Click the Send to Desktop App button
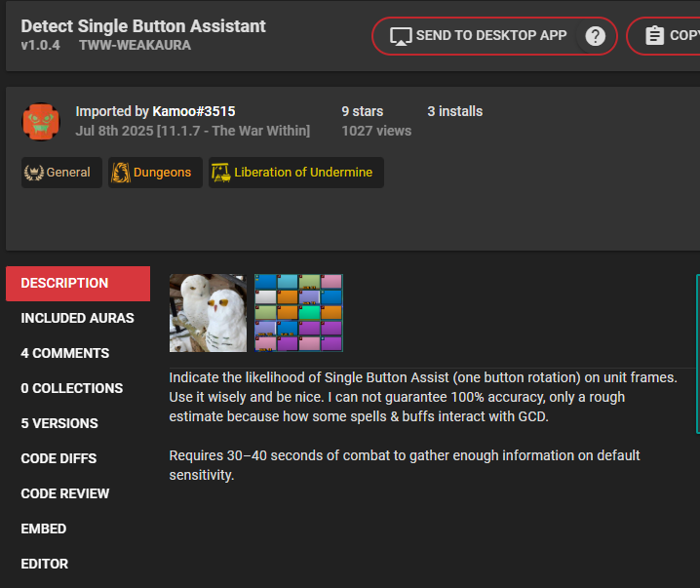 [494, 36]
